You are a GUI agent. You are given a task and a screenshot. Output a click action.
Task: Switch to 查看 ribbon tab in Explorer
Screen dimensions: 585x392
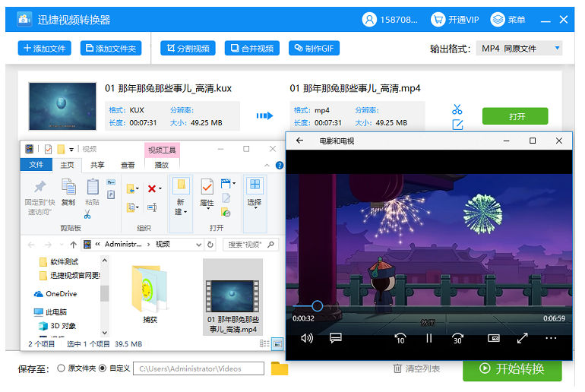pyautogui.click(x=128, y=165)
